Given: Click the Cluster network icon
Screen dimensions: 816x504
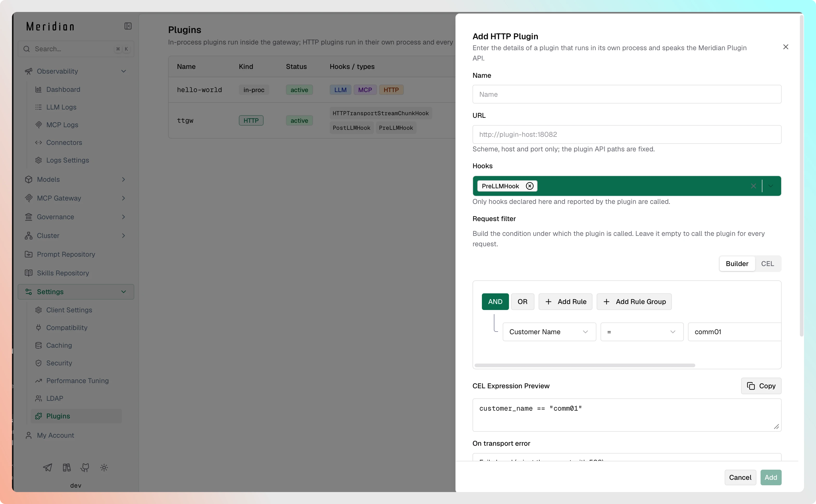Looking at the screenshot, I should (29, 235).
